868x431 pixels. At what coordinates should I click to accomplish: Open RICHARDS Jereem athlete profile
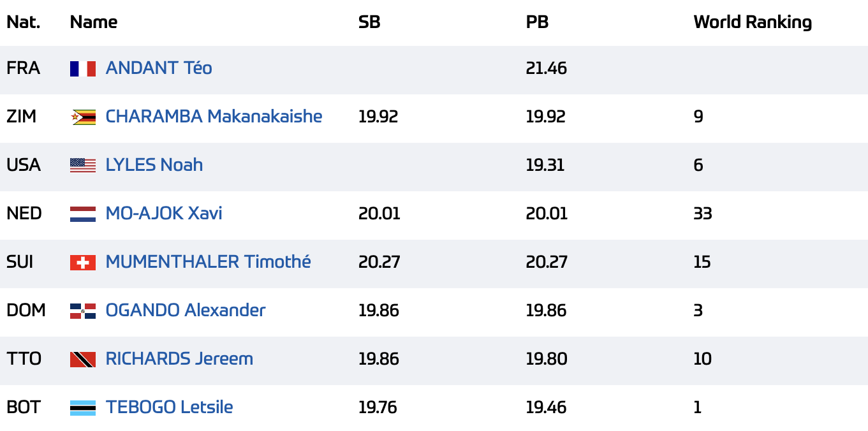[x=179, y=358]
